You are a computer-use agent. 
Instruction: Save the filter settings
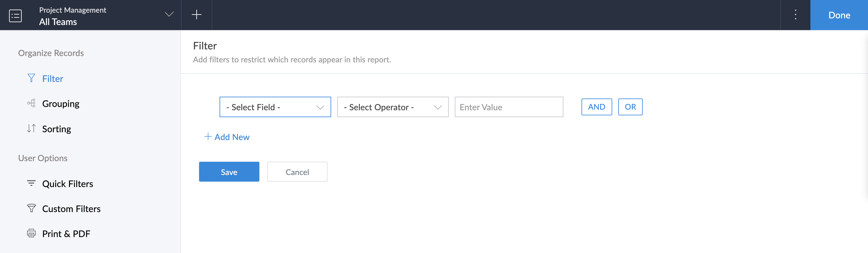pyautogui.click(x=229, y=172)
